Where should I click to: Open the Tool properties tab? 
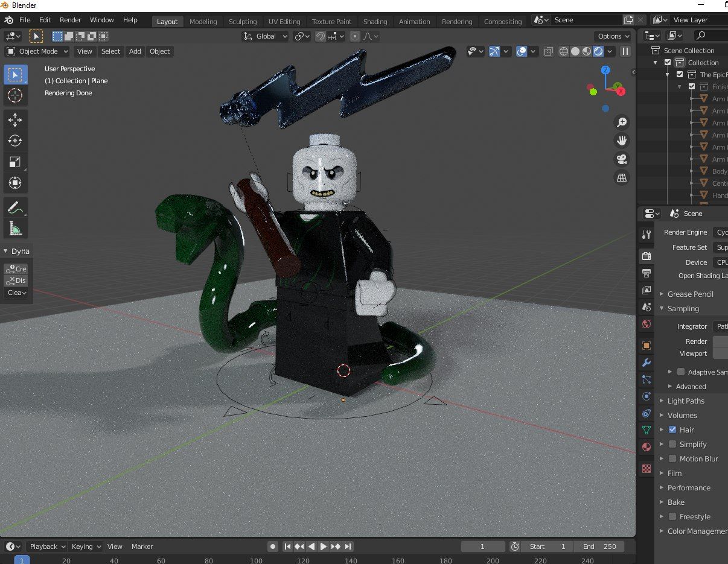click(646, 235)
